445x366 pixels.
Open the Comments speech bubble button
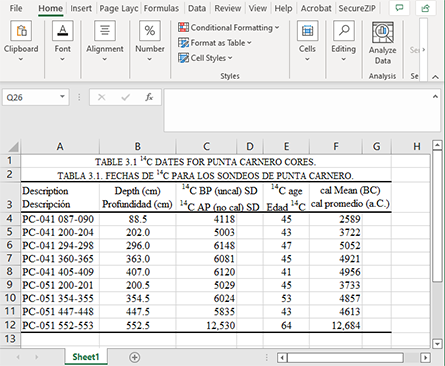point(399,8)
